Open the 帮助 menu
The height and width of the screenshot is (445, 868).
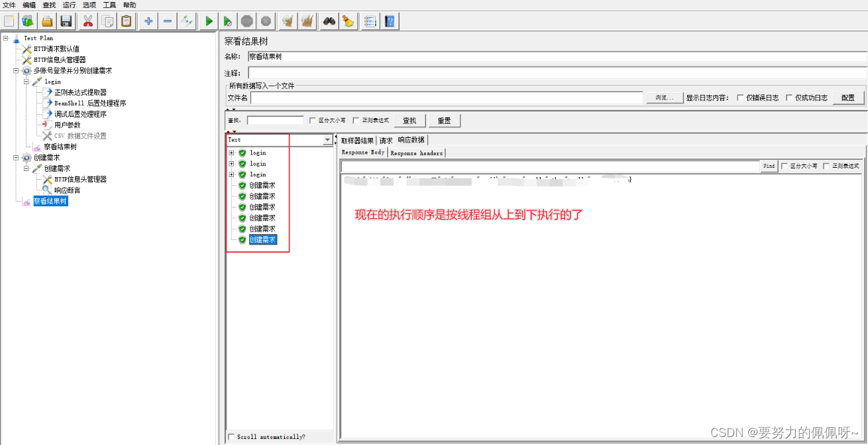pos(130,5)
